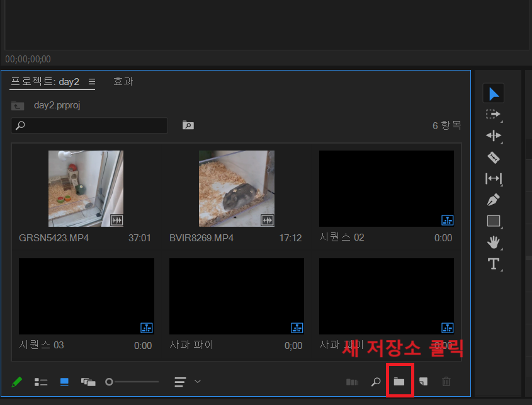532x405 pixels.
Task: Select the Ripple Edit tool
Action: (x=494, y=135)
